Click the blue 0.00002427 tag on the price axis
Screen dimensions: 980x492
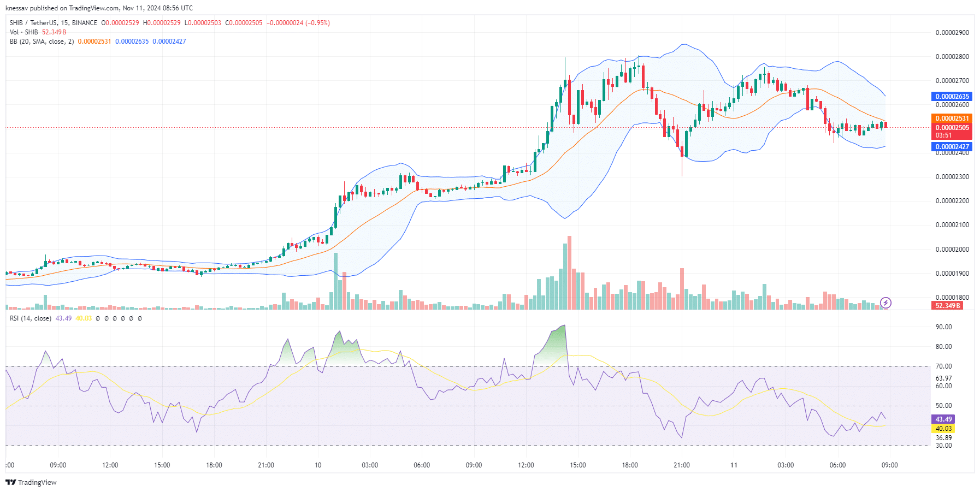(x=951, y=147)
